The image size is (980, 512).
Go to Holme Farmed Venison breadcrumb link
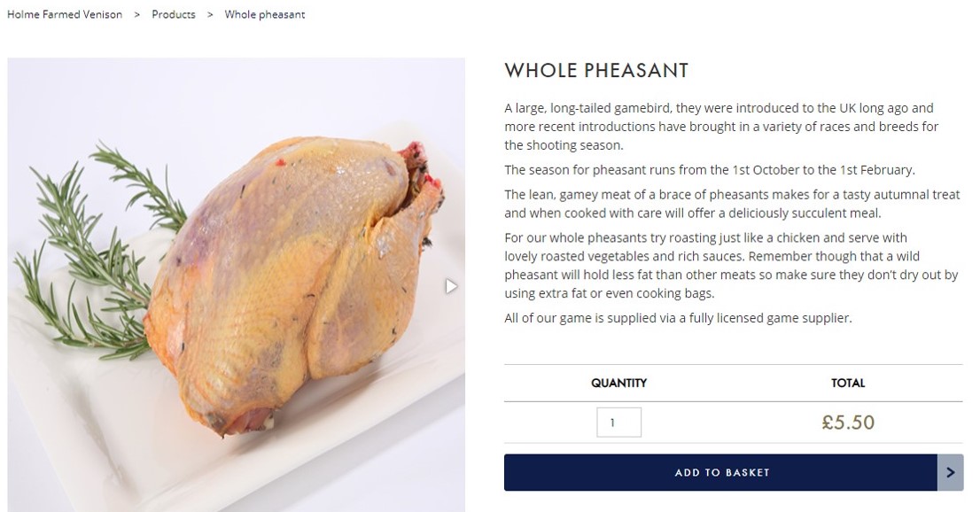(65, 15)
